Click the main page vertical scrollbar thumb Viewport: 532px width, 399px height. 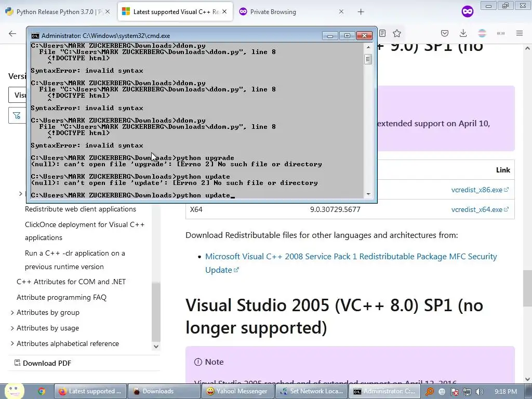(x=528, y=288)
